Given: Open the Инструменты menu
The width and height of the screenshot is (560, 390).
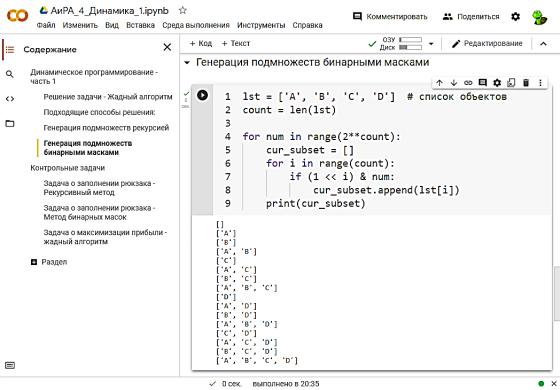Looking at the screenshot, I should point(261,25).
